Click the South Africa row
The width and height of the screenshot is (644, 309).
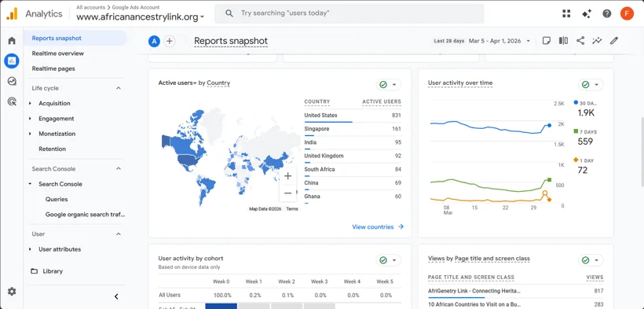[x=353, y=170]
